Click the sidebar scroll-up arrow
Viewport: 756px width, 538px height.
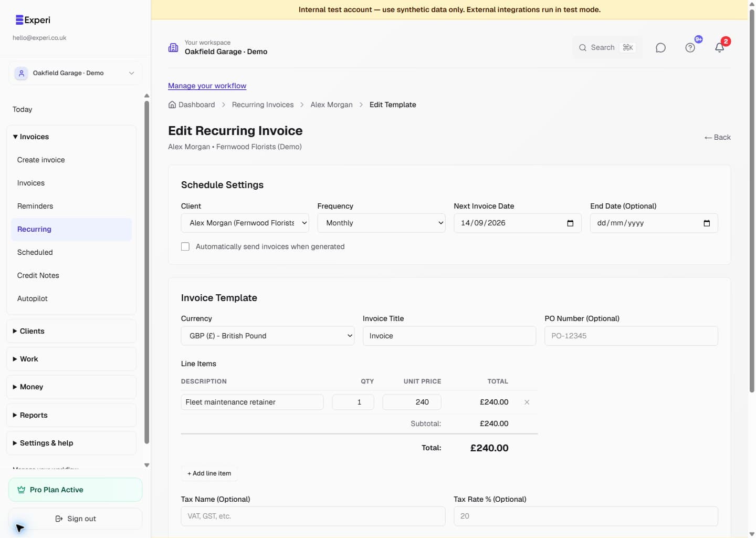point(146,96)
